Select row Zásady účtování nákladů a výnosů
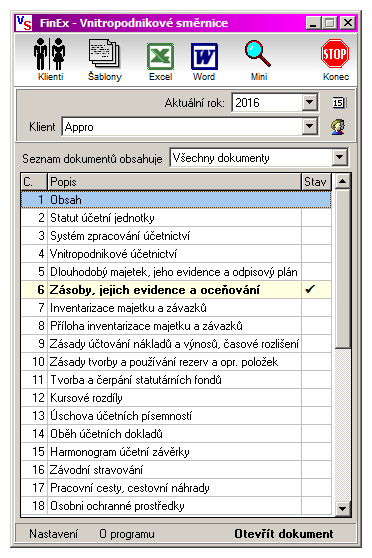Image resolution: width=372 pixels, height=558 pixels. [x=176, y=344]
